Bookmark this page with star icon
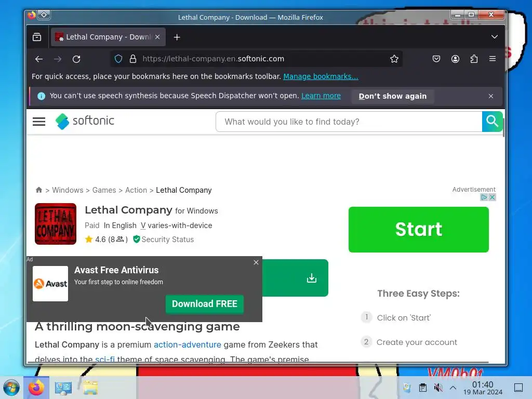 [394, 59]
